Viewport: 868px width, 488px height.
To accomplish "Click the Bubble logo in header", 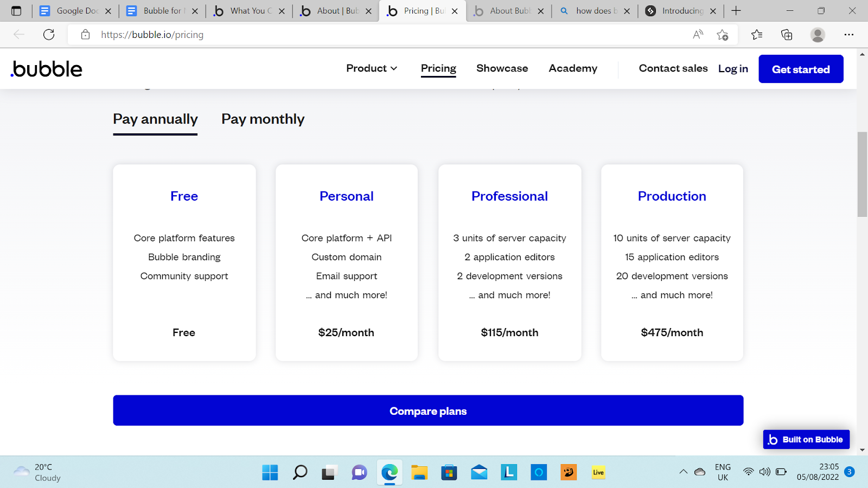I will (47, 69).
